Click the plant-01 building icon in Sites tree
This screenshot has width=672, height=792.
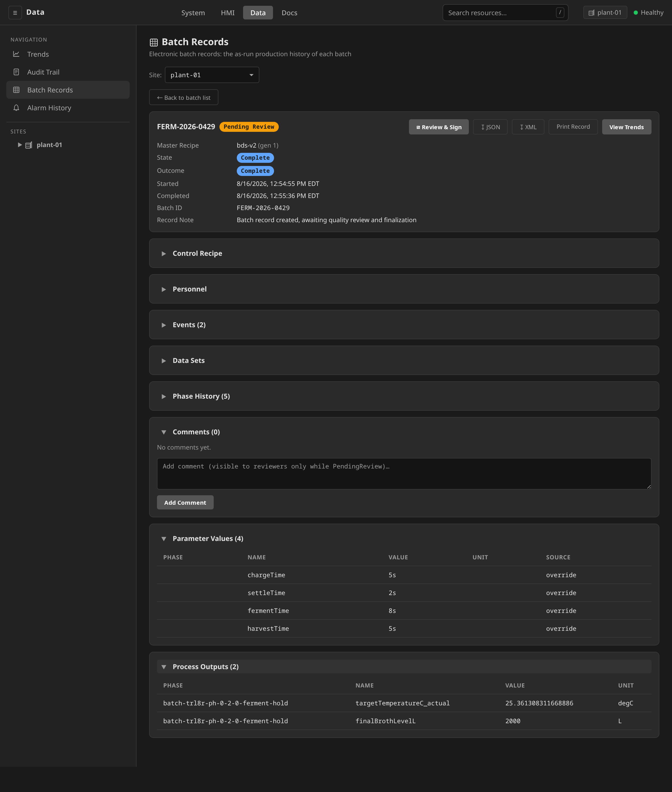[29, 145]
